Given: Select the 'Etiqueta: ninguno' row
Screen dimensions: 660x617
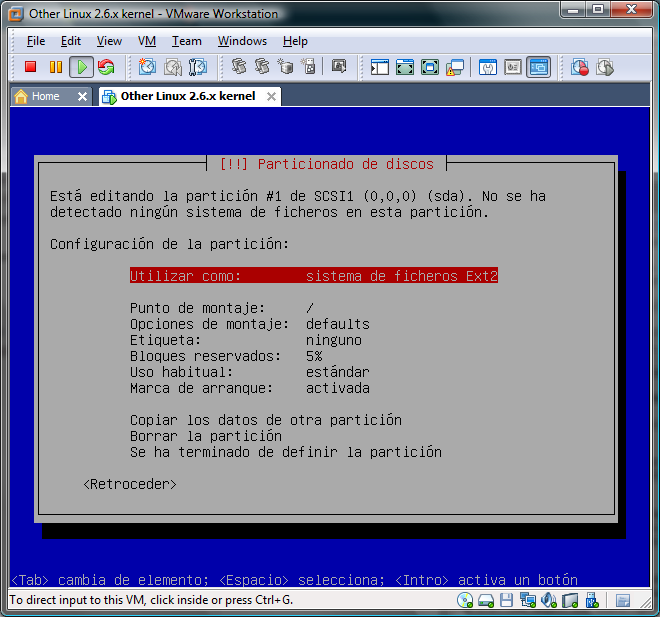Looking at the screenshot, I should point(246,340).
